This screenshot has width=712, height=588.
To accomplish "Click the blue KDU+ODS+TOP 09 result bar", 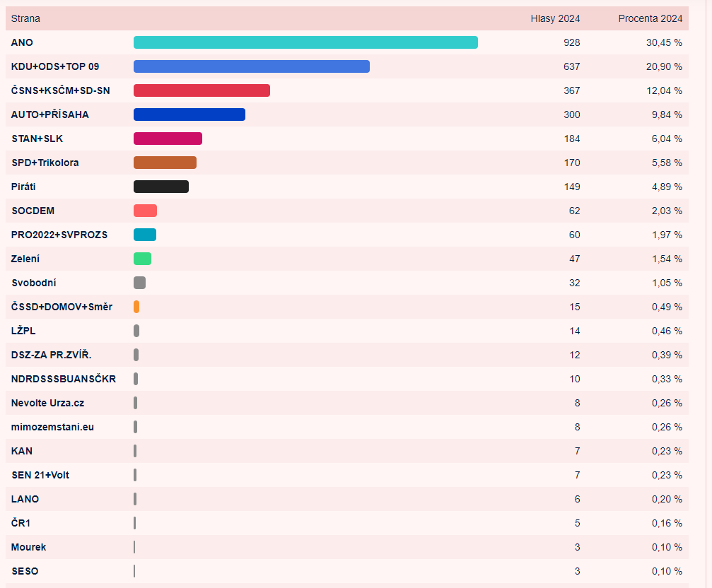I will pos(252,66).
